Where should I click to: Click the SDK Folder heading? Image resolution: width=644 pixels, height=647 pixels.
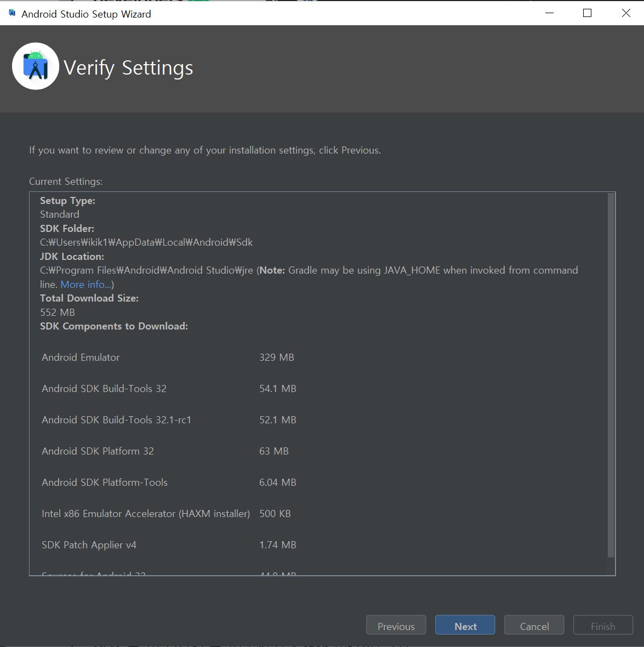click(67, 229)
